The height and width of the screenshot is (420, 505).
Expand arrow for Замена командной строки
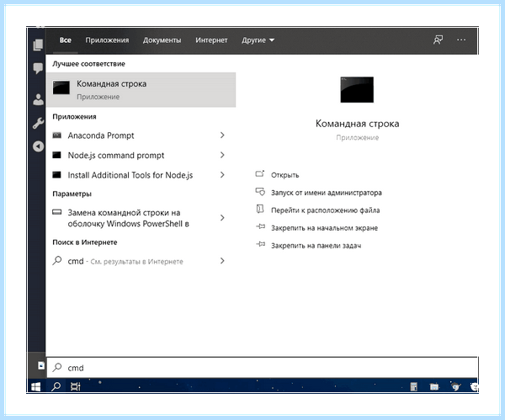[222, 218]
